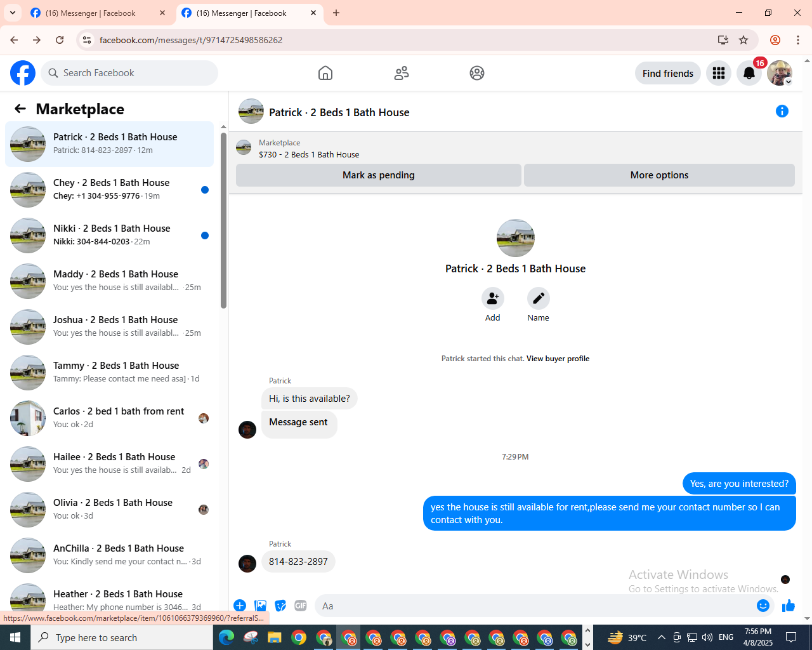812x650 pixels.
Task: Go back using the Marketplace arrow
Action: pyautogui.click(x=20, y=109)
